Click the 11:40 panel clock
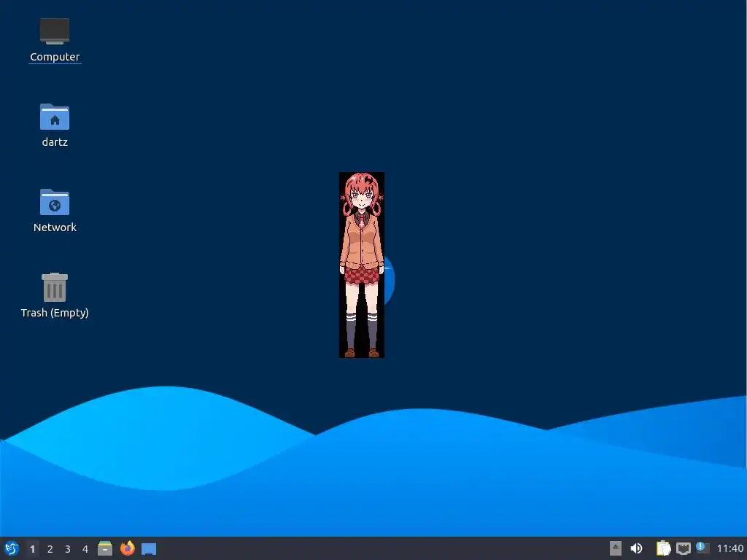The height and width of the screenshot is (560, 747). (x=729, y=548)
